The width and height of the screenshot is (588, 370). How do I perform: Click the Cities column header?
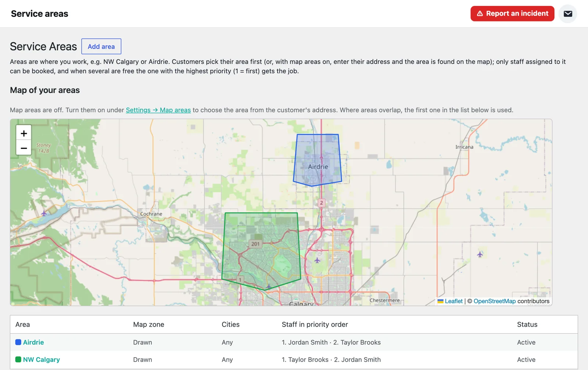[x=230, y=324]
